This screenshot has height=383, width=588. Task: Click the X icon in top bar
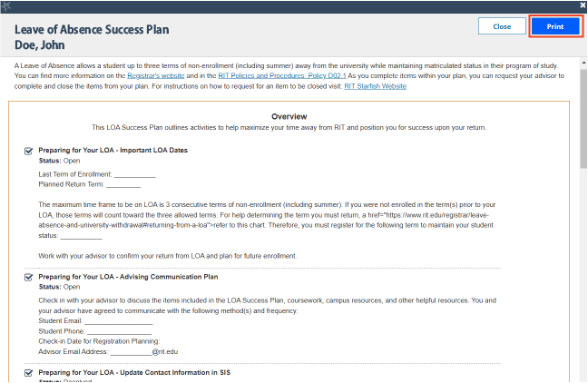pyautogui.click(x=583, y=5)
